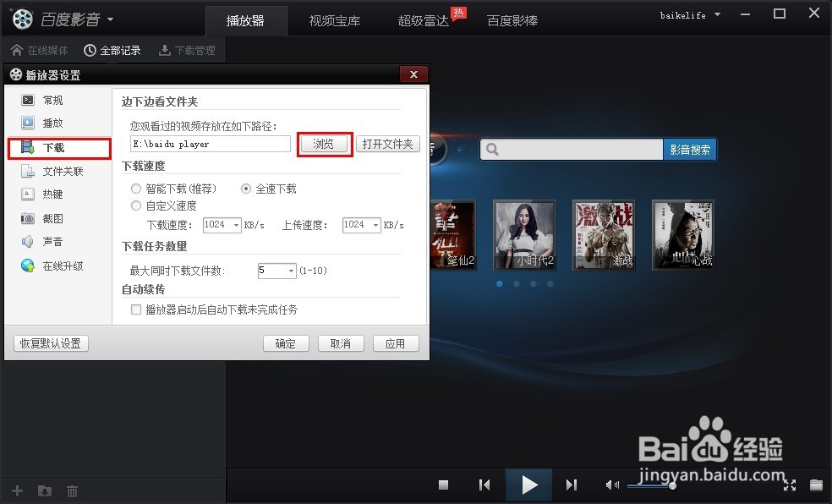Viewport: 832px width, 504px height.
Task: Select 下载 settings category
Action: 59,148
